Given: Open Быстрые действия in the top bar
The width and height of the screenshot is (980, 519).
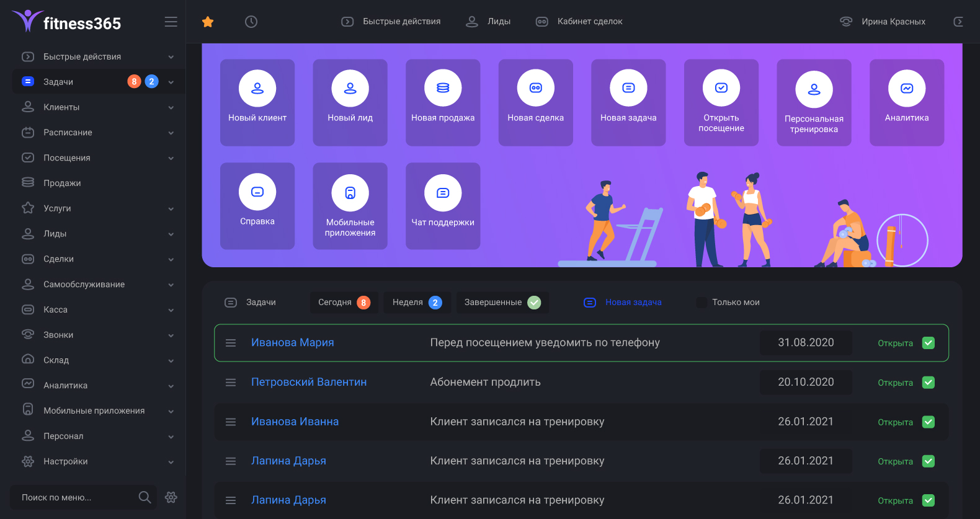Looking at the screenshot, I should click(x=391, y=22).
